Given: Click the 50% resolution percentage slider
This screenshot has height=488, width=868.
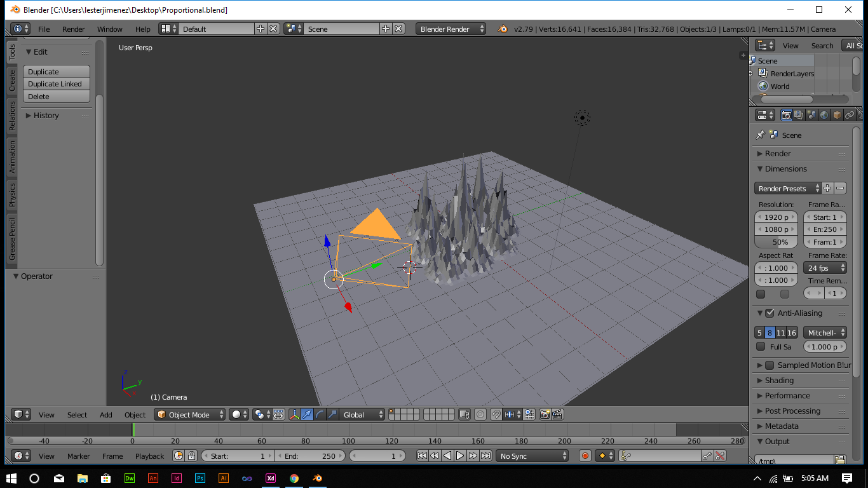Looking at the screenshot, I should tap(776, 242).
